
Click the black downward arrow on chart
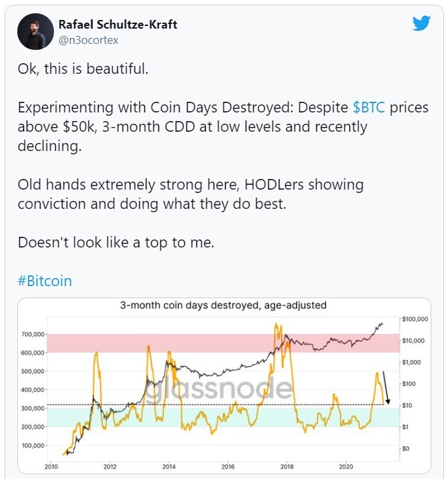click(385, 387)
